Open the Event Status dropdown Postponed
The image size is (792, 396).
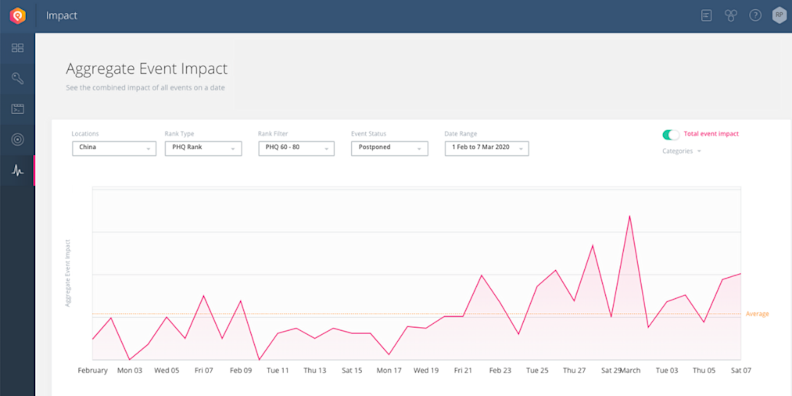pyautogui.click(x=389, y=148)
